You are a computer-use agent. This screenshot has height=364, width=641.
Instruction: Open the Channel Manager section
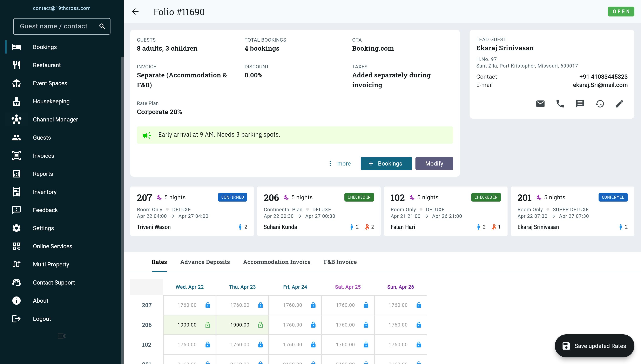pos(55,119)
